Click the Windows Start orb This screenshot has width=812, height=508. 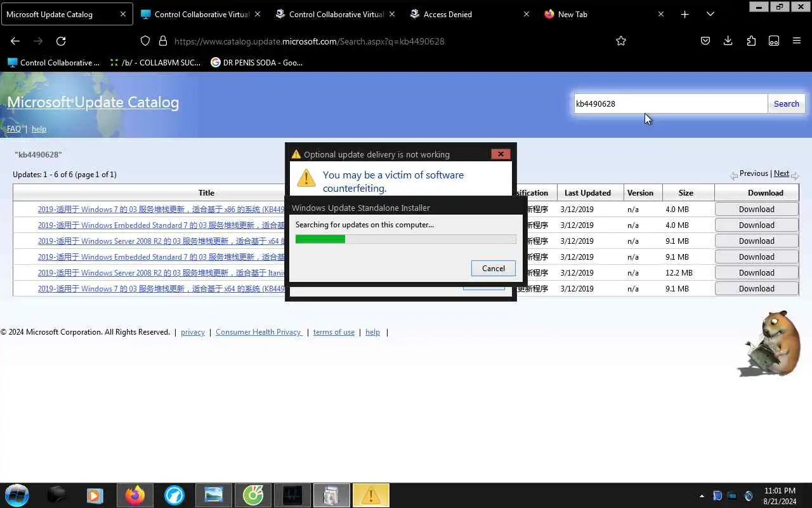click(x=17, y=495)
